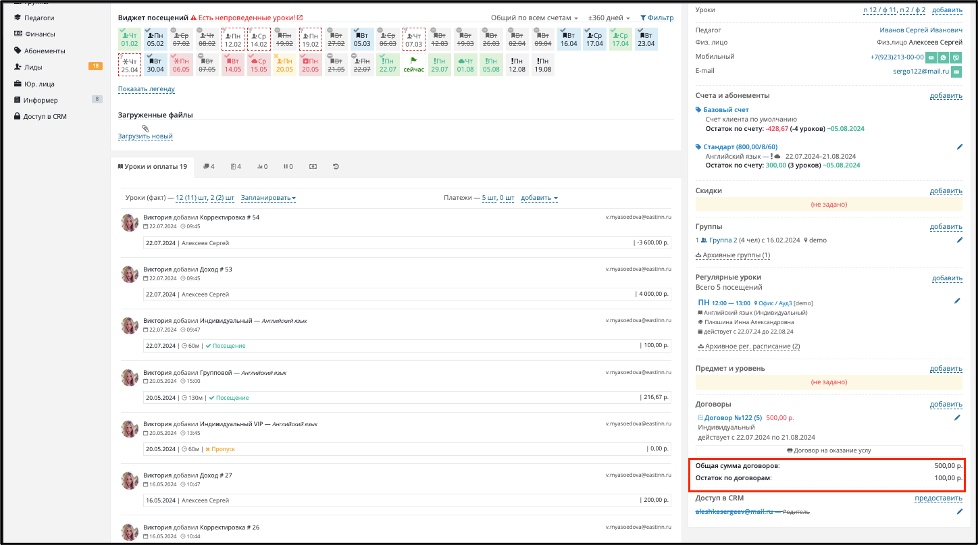979x545 pixels.
Task: Edit the CRM access email with the pencil icon
Action: [959, 512]
